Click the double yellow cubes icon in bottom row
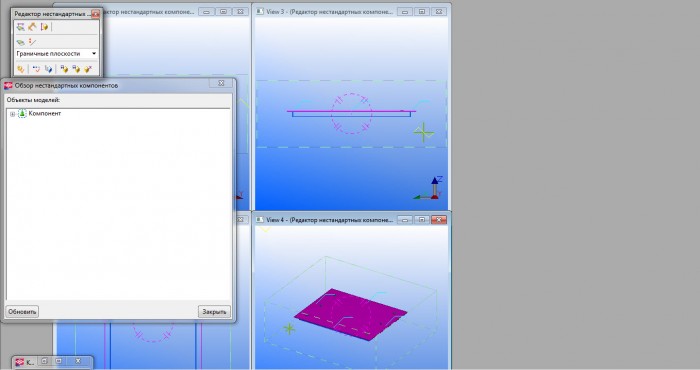Screen dimensions: 700x370 [21, 69]
